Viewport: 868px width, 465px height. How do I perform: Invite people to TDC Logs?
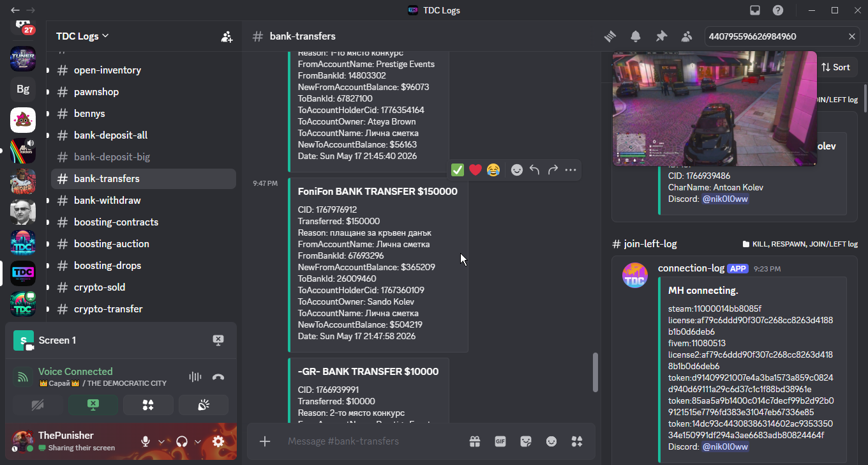(x=227, y=36)
